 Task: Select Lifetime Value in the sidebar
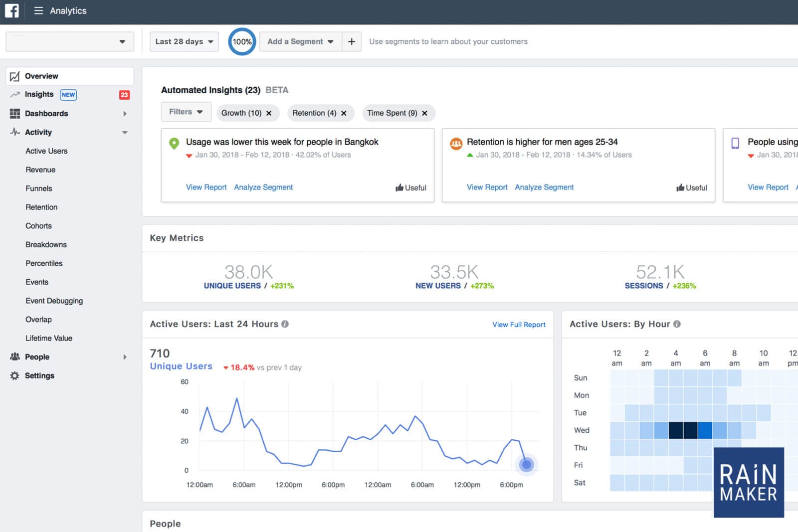49,338
